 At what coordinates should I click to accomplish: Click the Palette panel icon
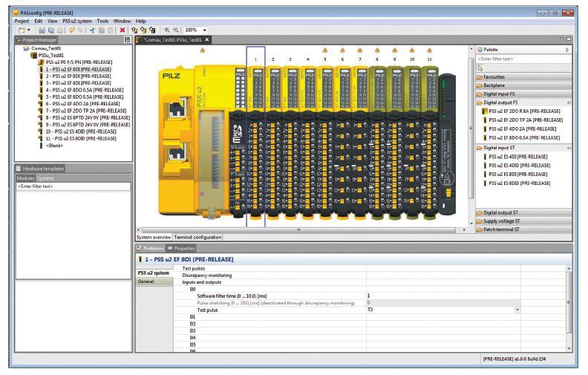point(480,50)
